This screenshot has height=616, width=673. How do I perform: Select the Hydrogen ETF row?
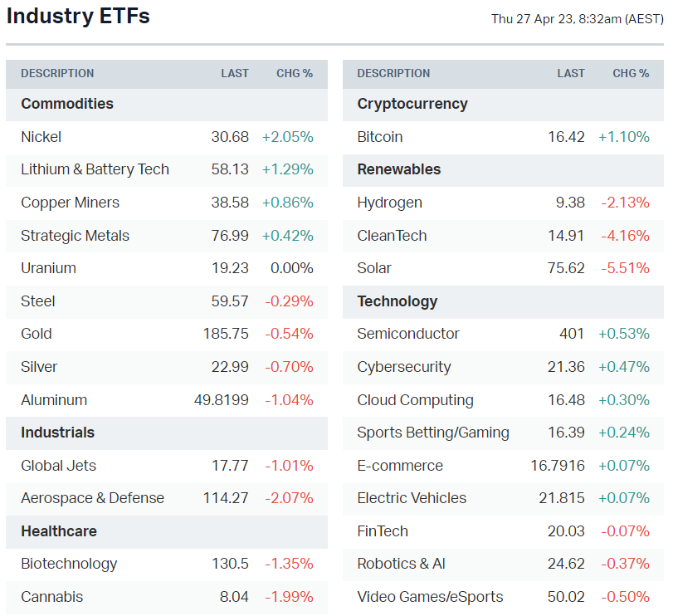pyautogui.click(x=389, y=203)
